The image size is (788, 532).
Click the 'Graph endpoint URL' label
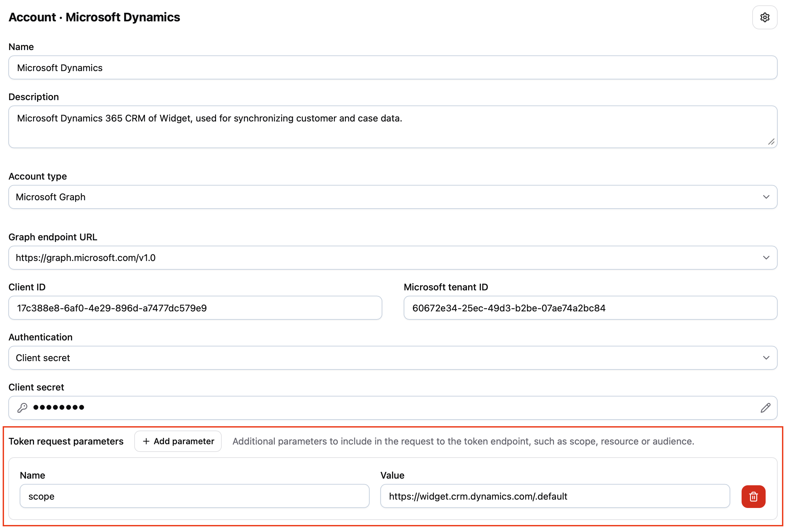(53, 237)
